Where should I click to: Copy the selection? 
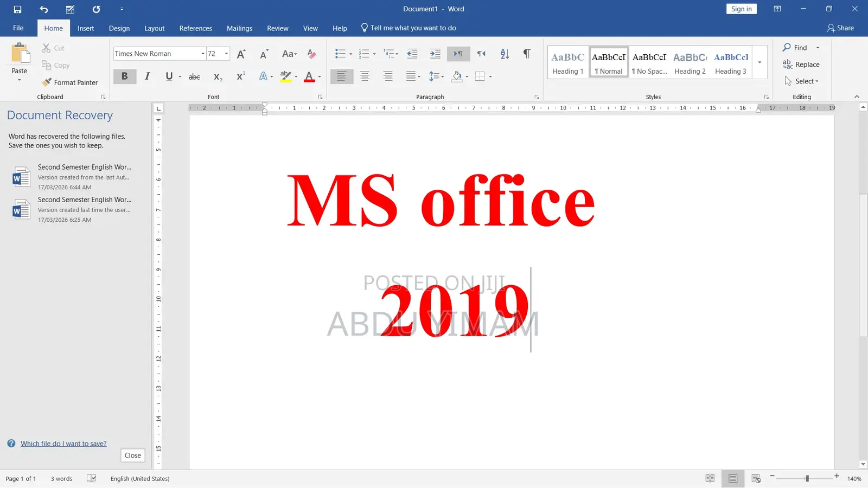(56, 66)
